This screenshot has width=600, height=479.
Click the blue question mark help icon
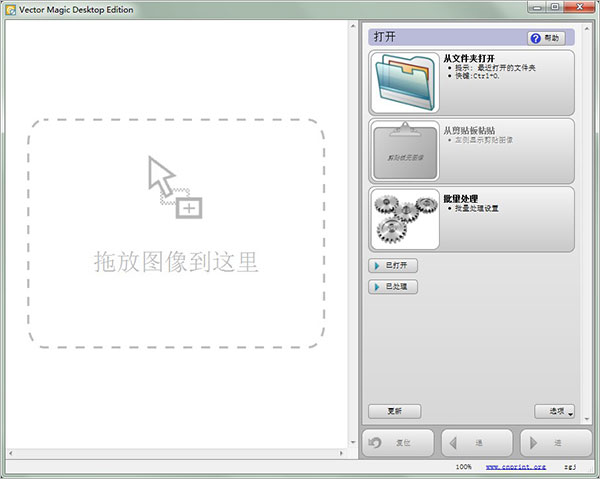pos(535,38)
